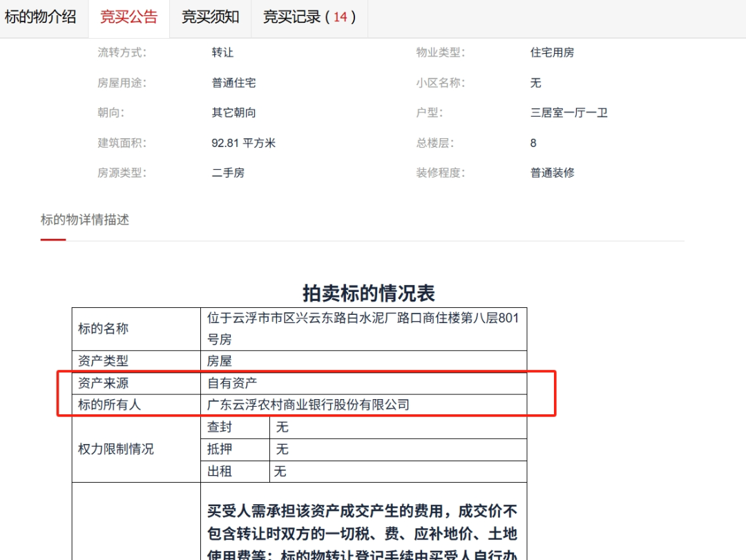
Task: Select the 住宅用房 property type value
Action: point(552,52)
